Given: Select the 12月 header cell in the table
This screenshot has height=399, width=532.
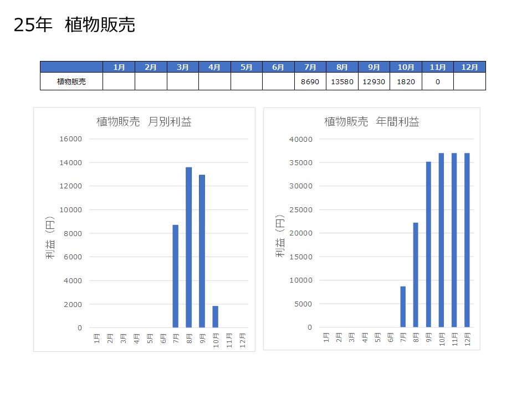Looking at the screenshot, I should coord(469,67).
